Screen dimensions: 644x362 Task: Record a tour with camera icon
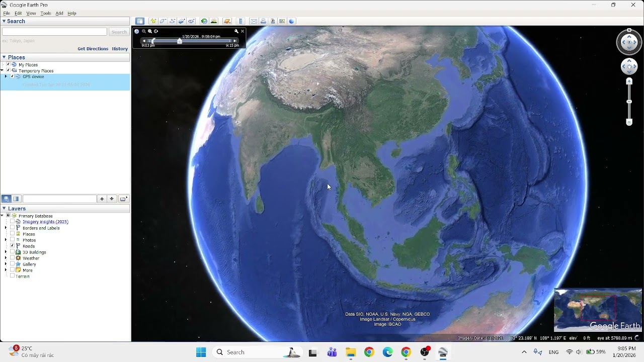click(x=191, y=21)
